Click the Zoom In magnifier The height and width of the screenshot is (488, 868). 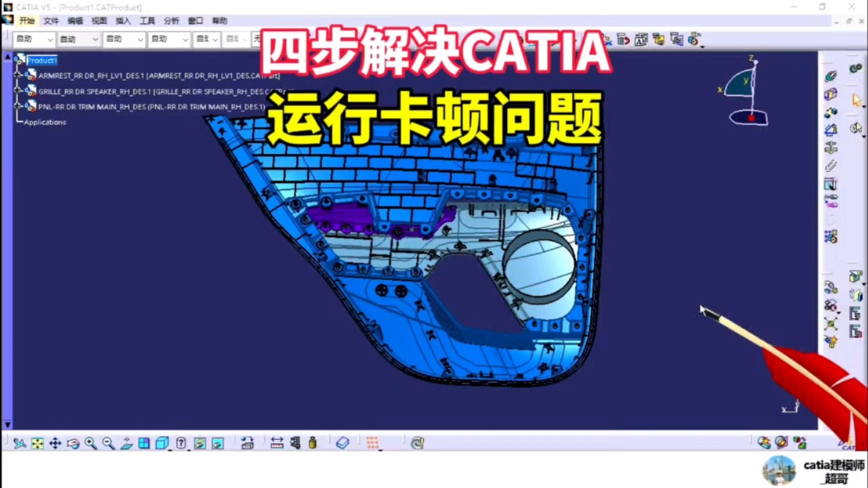click(91, 443)
